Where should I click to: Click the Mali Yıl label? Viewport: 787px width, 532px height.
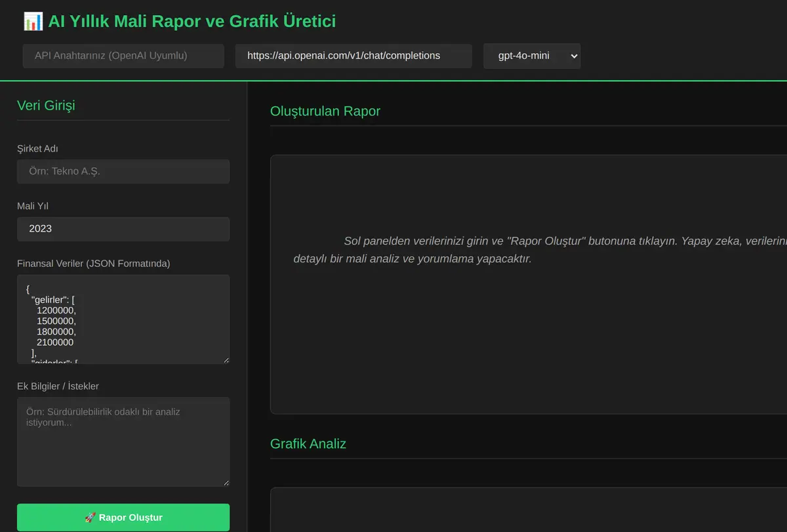tap(33, 206)
